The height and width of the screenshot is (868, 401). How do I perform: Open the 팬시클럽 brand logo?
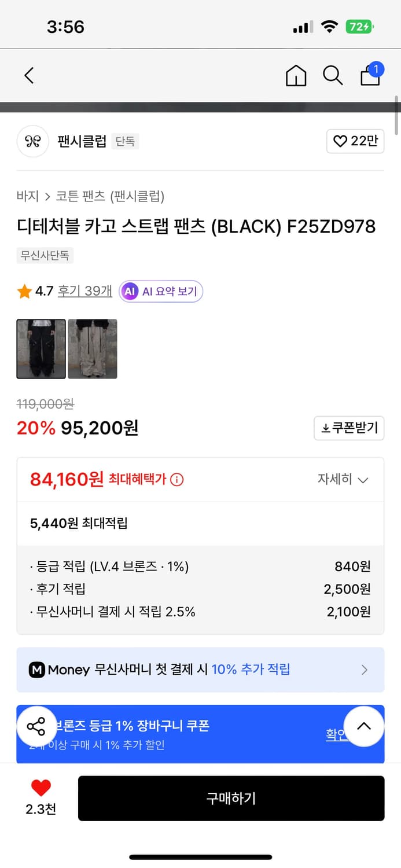[33, 141]
